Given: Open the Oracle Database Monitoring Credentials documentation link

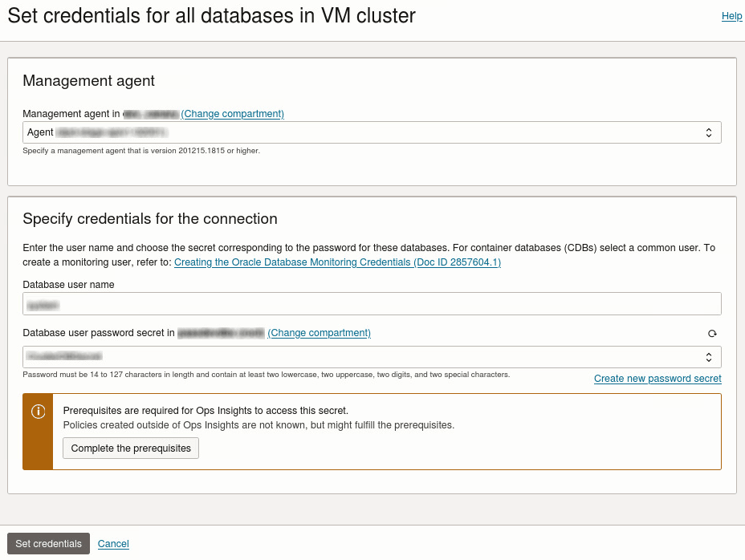Looking at the screenshot, I should [x=336, y=262].
